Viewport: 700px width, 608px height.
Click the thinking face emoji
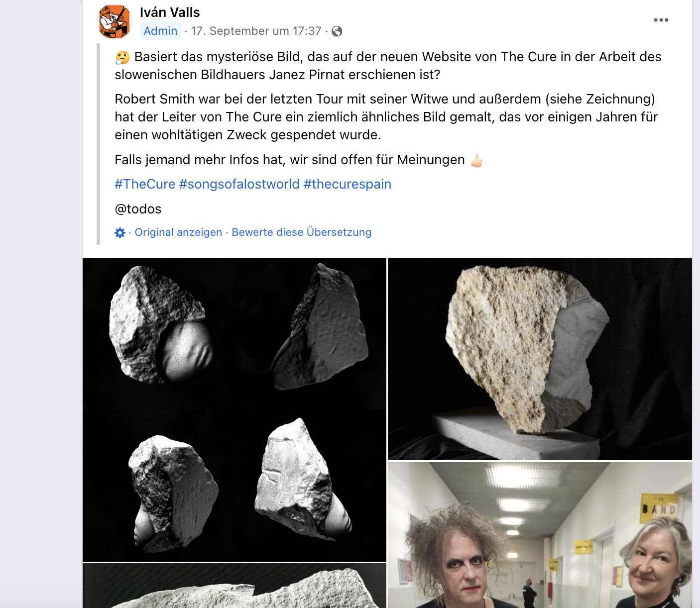click(x=122, y=57)
